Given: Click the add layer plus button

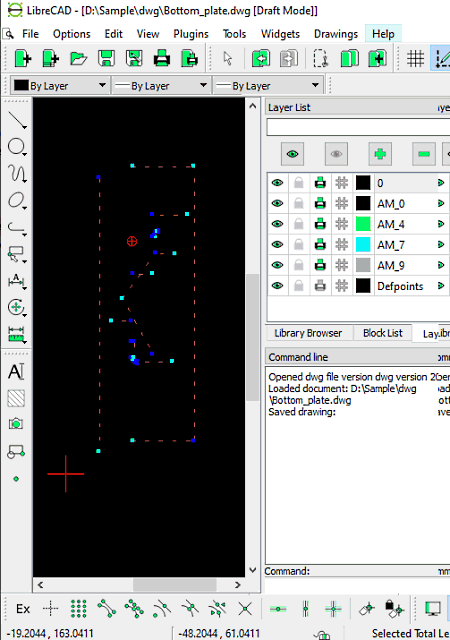Looking at the screenshot, I should (380, 154).
